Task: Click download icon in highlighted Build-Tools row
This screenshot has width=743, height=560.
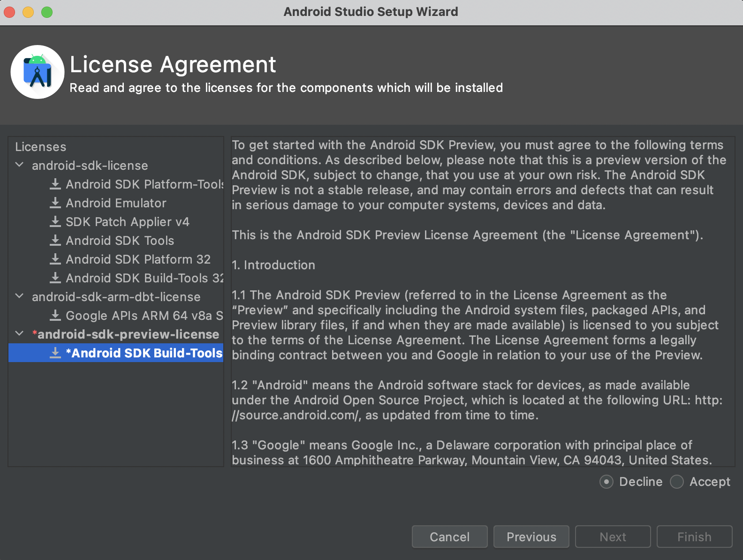Action: (x=55, y=353)
